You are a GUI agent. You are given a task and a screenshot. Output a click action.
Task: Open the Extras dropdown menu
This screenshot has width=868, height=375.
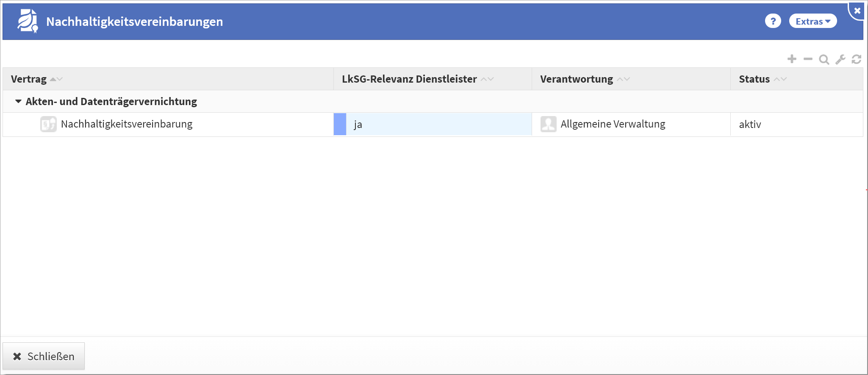point(813,21)
